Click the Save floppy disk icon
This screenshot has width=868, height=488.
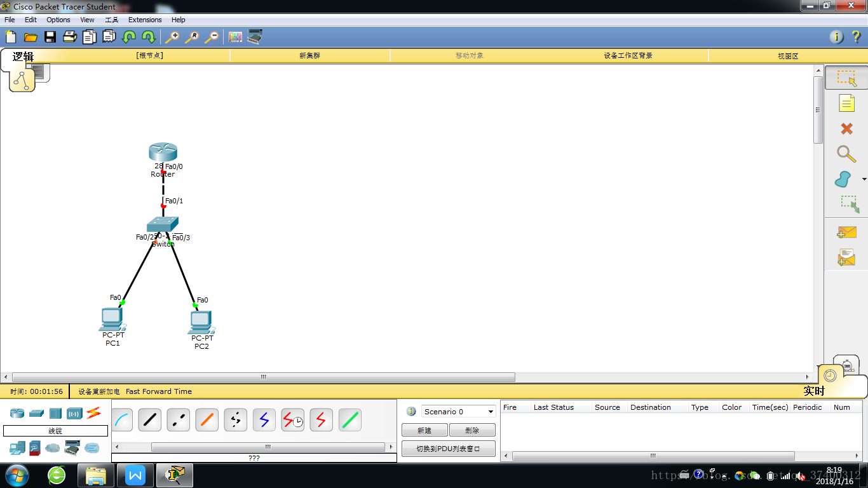(50, 37)
